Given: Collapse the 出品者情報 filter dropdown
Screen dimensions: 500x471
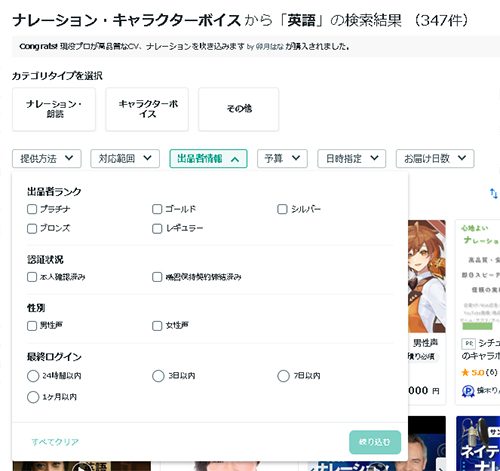Looking at the screenshot, I should (208, 158).
